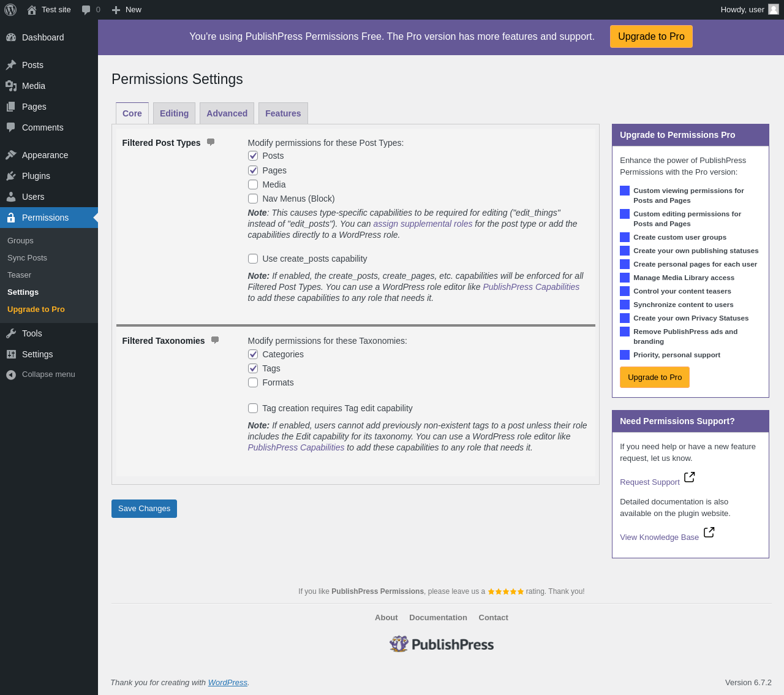Image resolution: width=784 pixels, height=695 pixels.
Task: Enable the Formats taxonomy checkbox
Action: click(253, 382)
